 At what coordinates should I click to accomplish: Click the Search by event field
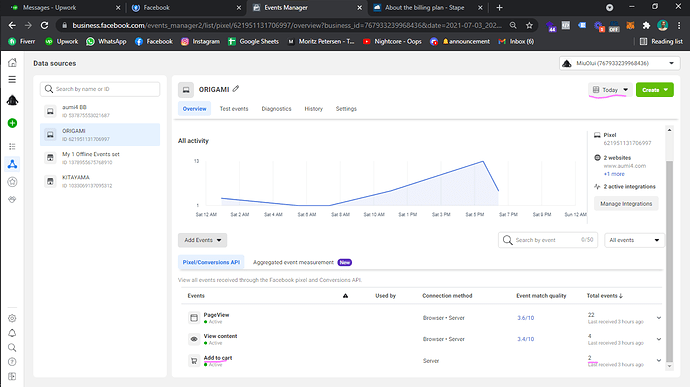coord(548,240)
